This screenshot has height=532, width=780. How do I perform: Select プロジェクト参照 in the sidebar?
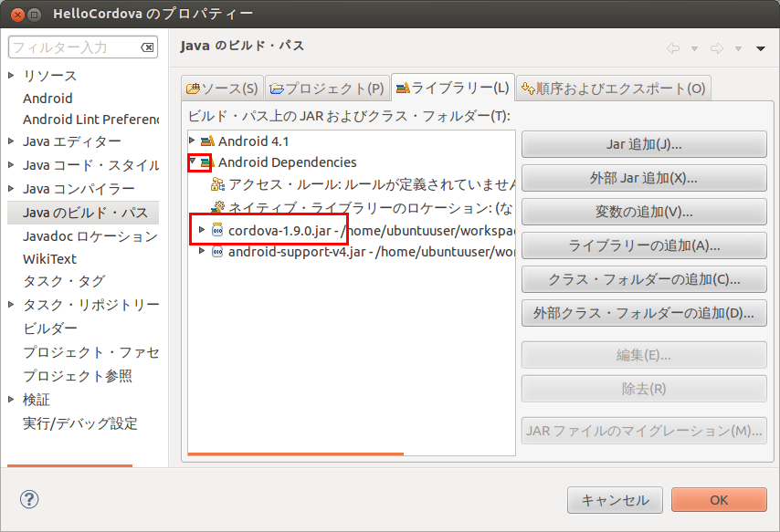[x=78, y=376]
